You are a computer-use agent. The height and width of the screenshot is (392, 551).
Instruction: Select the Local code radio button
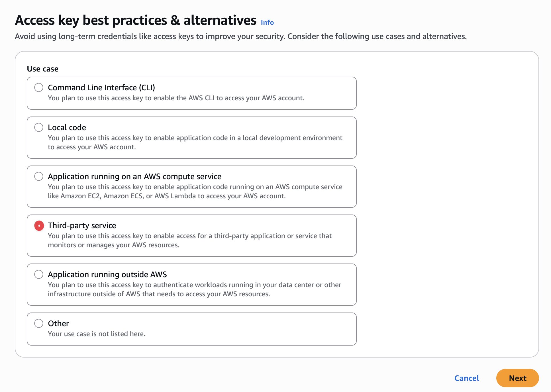click(x=39, y=127)
